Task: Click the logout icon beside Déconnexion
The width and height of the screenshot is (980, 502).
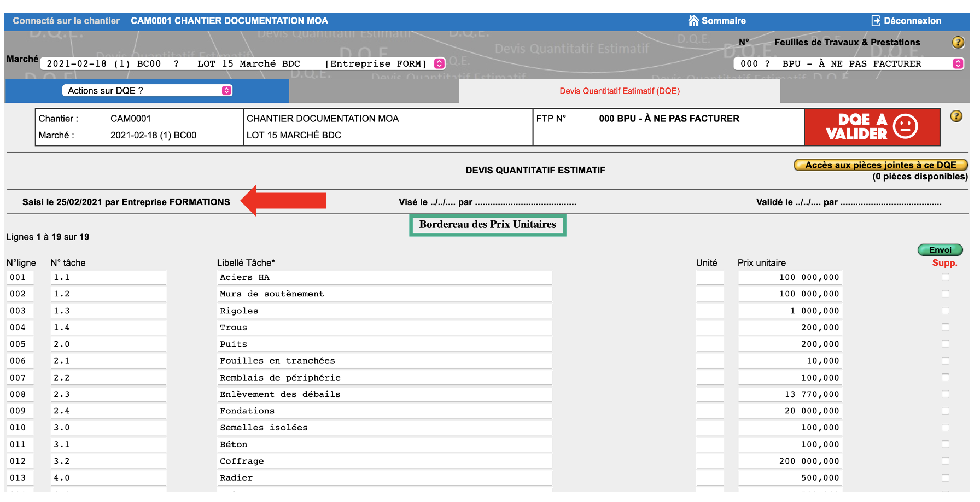Action: [877, 21]
